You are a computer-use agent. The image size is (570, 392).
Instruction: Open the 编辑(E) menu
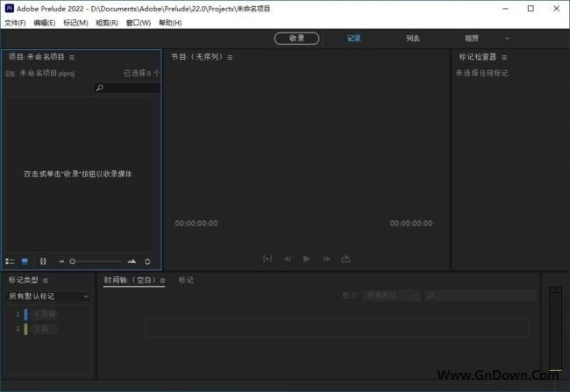click(45, 23)
